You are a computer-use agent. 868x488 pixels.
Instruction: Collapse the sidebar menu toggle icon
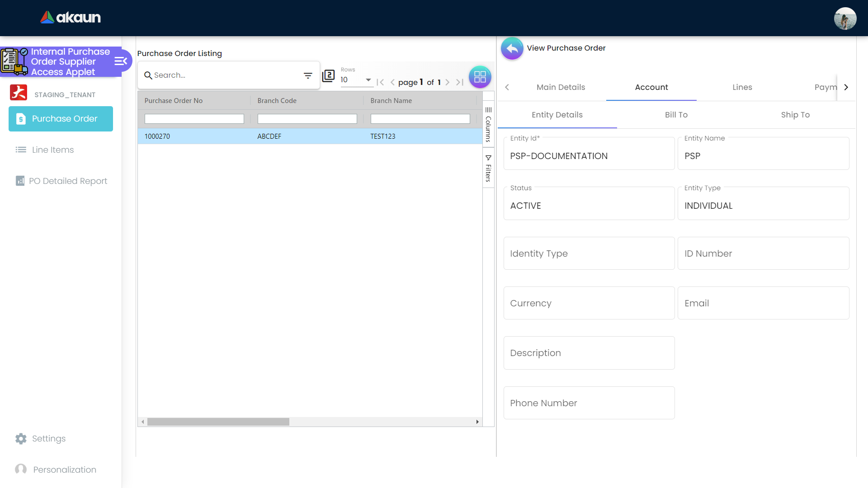(x=121, y=61)
